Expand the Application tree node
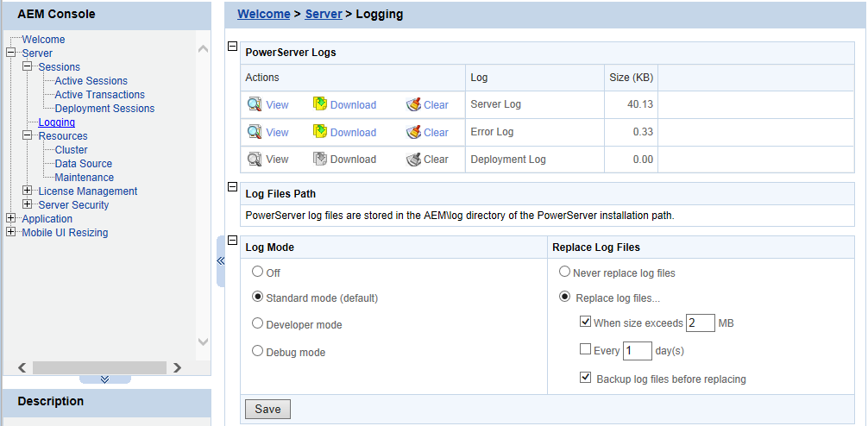 [x=11, y=218]
